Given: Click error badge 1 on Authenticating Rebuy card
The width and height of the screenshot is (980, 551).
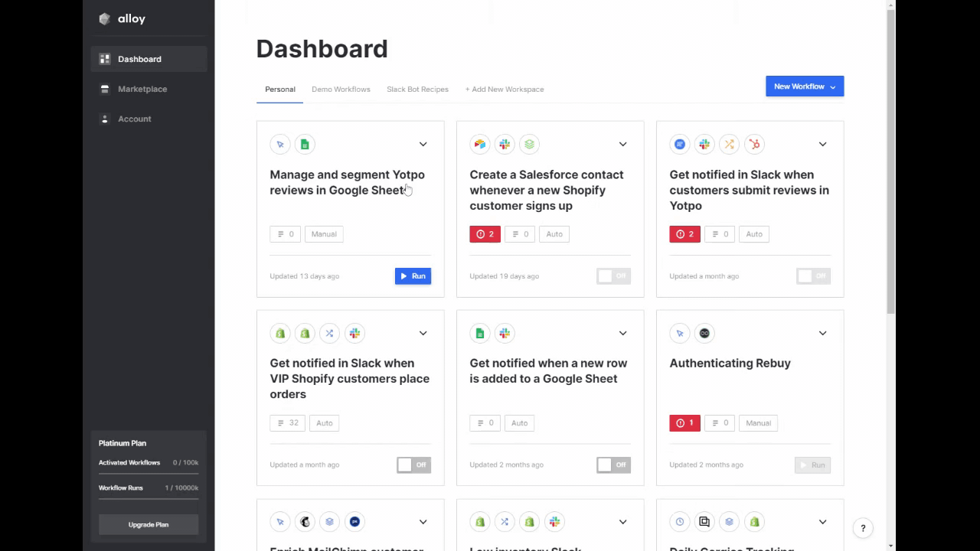Looking at the screenshot, I should 685,422.
